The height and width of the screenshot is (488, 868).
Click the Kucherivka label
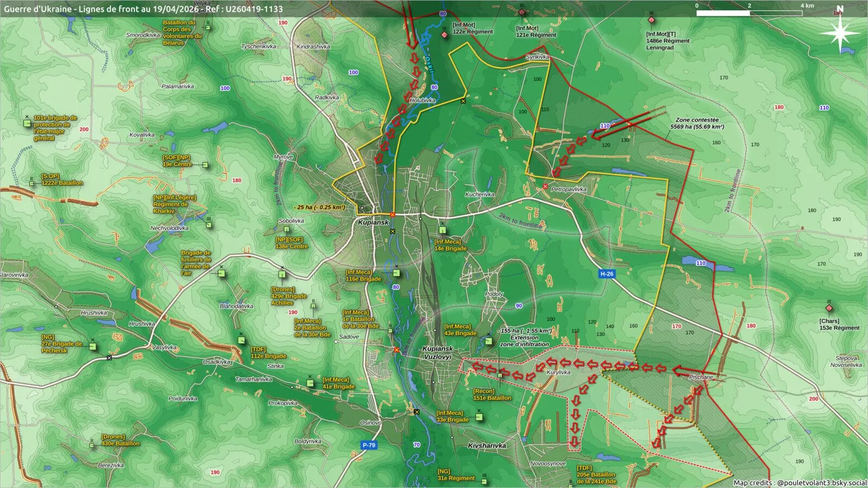[480, 194]
